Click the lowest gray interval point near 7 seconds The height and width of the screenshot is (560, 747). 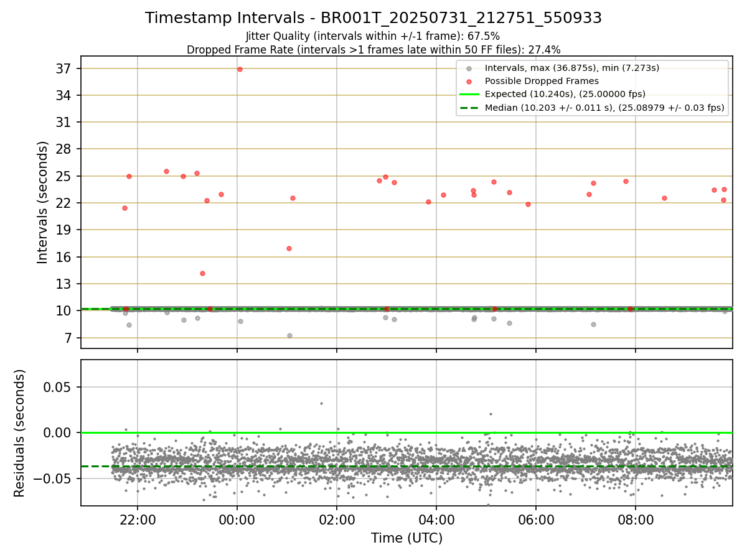coord(289,335)
